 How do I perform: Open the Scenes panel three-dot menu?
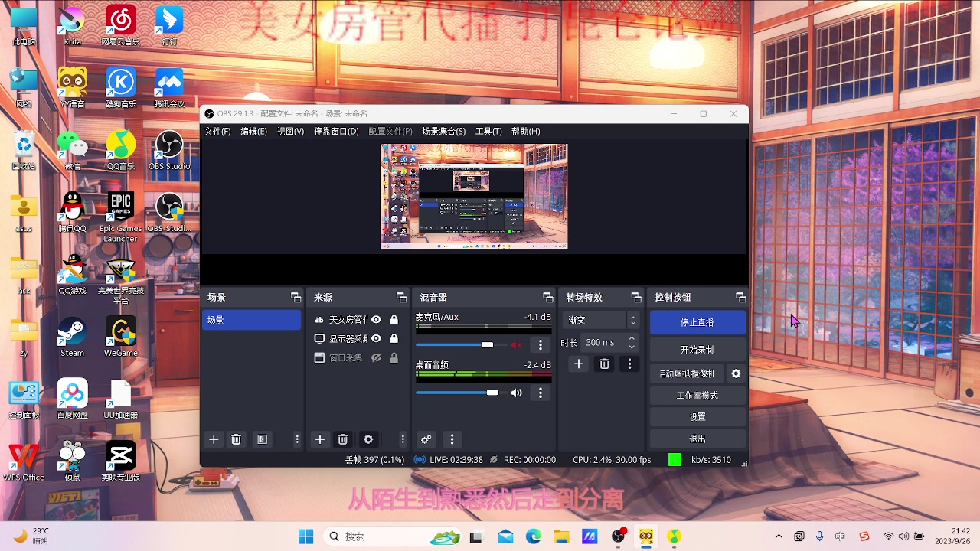click(x=297, y=439)
